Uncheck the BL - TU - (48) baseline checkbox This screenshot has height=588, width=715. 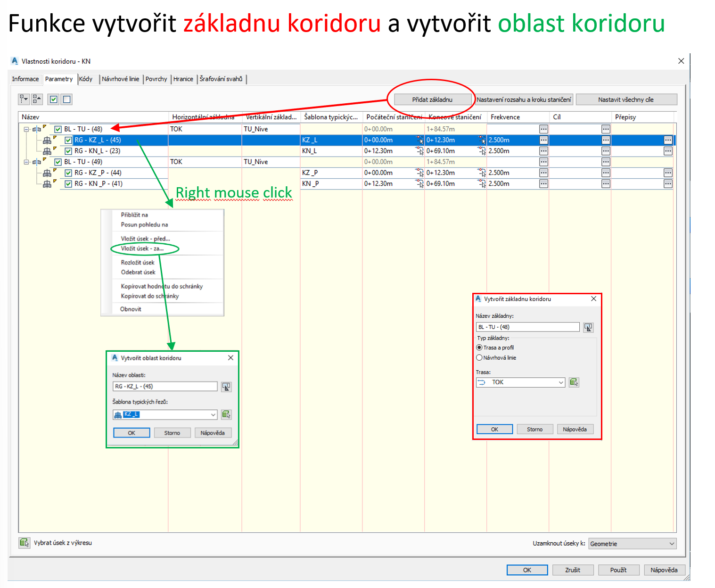[x=58, y=129]
